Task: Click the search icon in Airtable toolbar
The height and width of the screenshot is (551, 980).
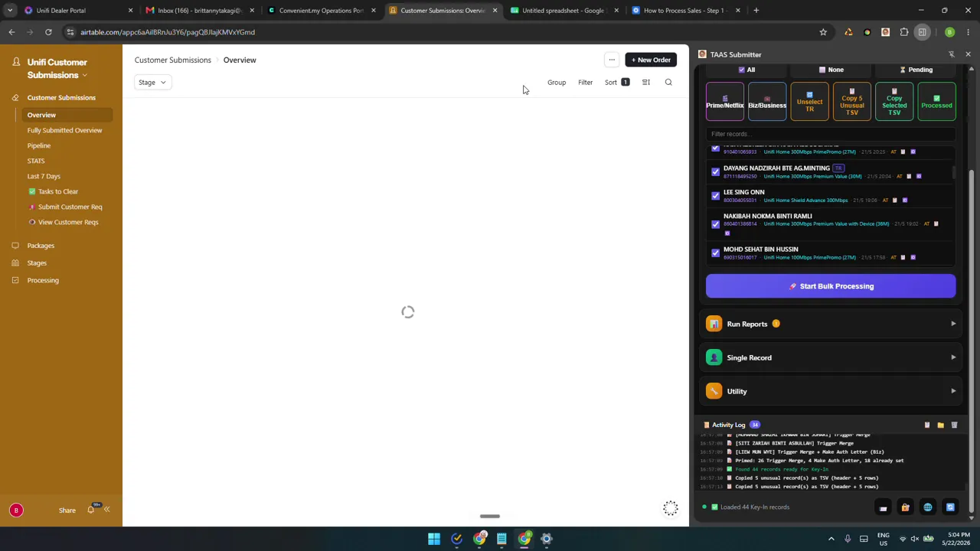Action: [x=668, y=82]
